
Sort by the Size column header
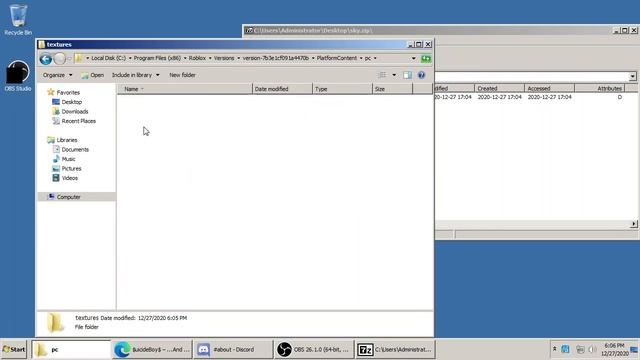[x=393, y=89]
